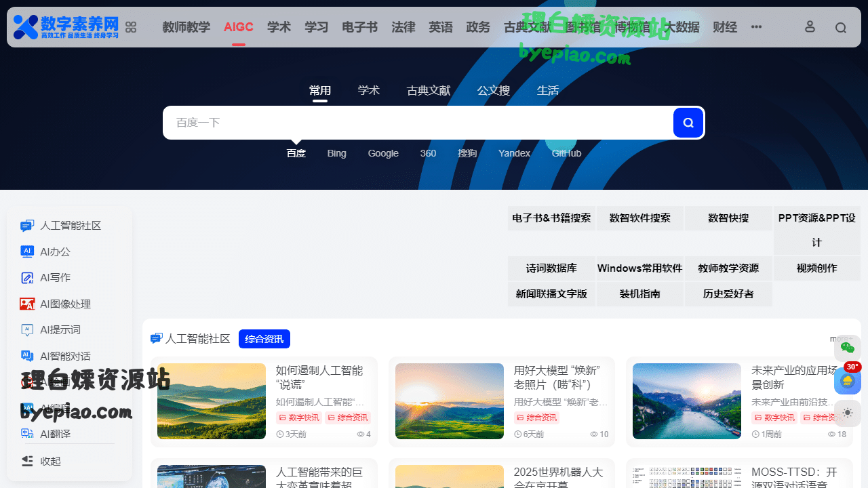Click the AI智能对话 sidebar icon

(27, 356)
